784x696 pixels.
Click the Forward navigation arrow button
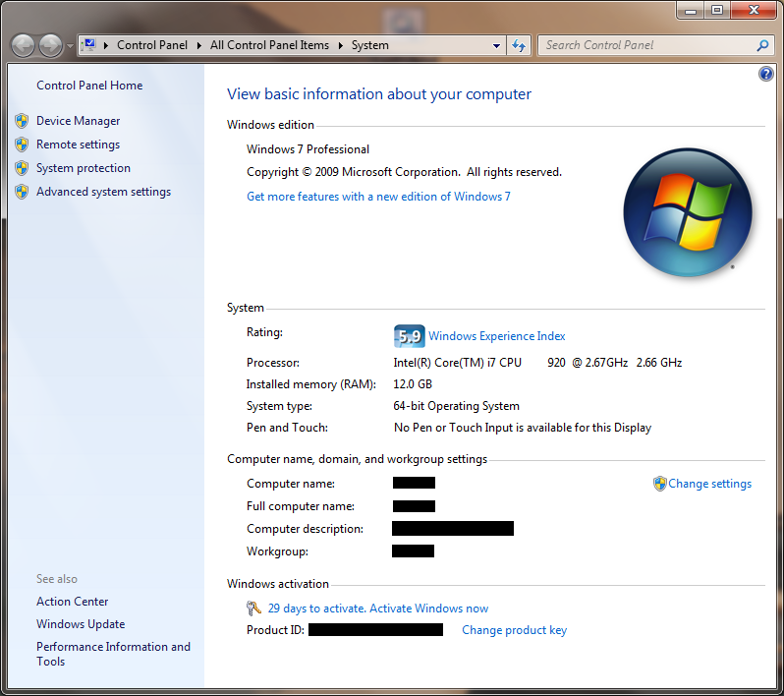click(50, 46)
